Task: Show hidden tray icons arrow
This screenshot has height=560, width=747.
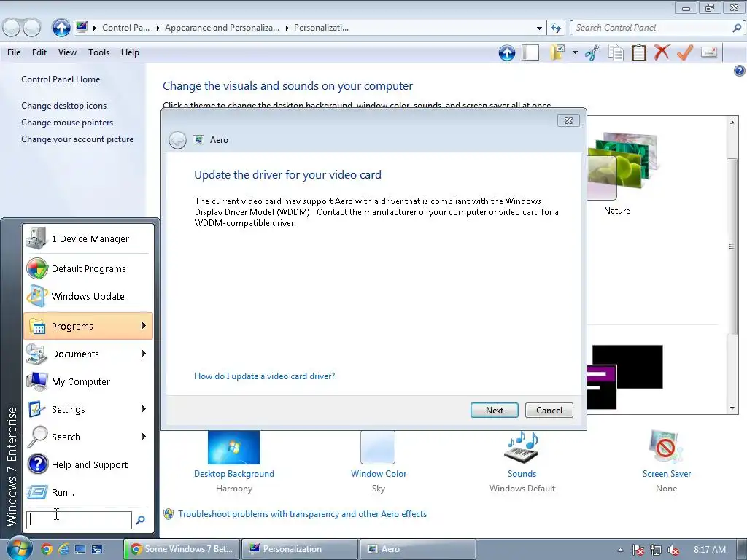Action: 620,550
